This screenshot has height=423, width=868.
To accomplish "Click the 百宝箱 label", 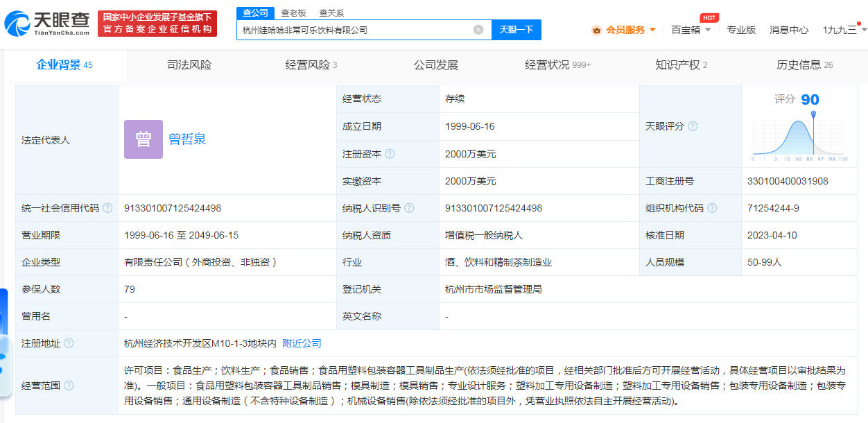I will click(686, 30).
